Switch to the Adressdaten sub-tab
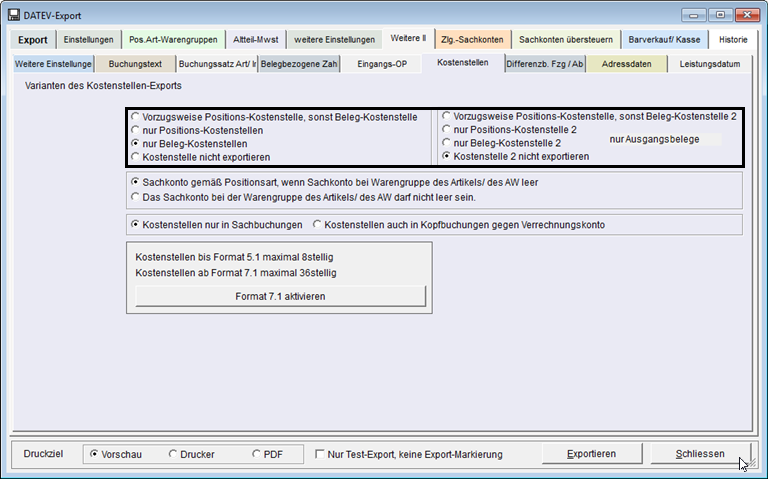768x479 pixels. click(x=626, y=64)
